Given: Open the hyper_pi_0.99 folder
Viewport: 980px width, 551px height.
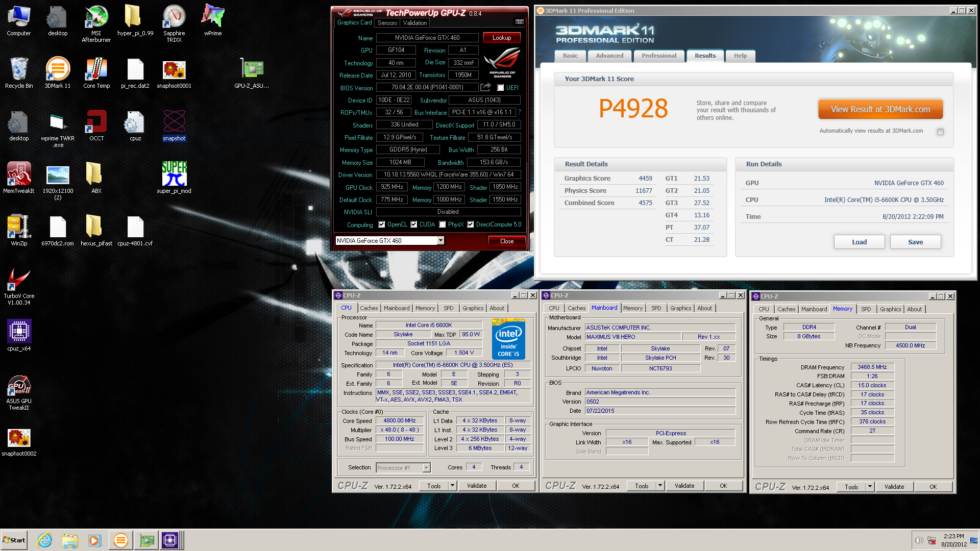Looking at the screenshot, I should click(x=135, y=20).
